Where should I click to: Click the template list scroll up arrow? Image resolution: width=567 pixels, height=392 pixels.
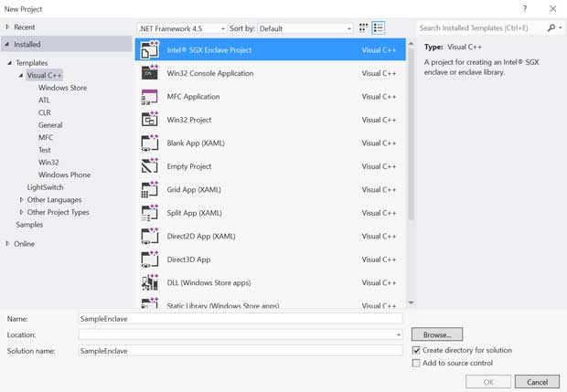(411, 44)
